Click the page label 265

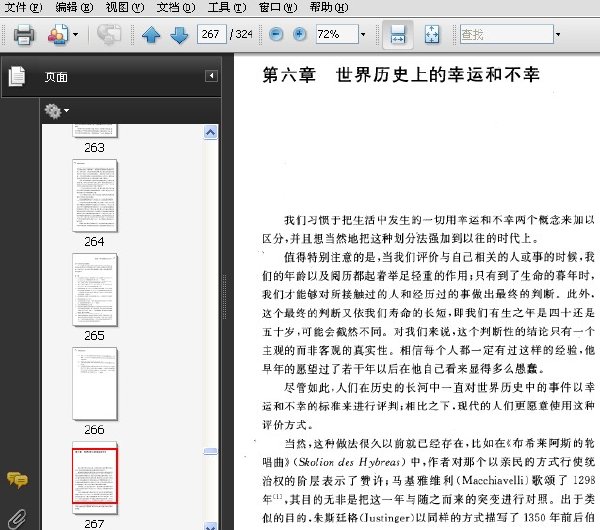[x=95, y=336]
